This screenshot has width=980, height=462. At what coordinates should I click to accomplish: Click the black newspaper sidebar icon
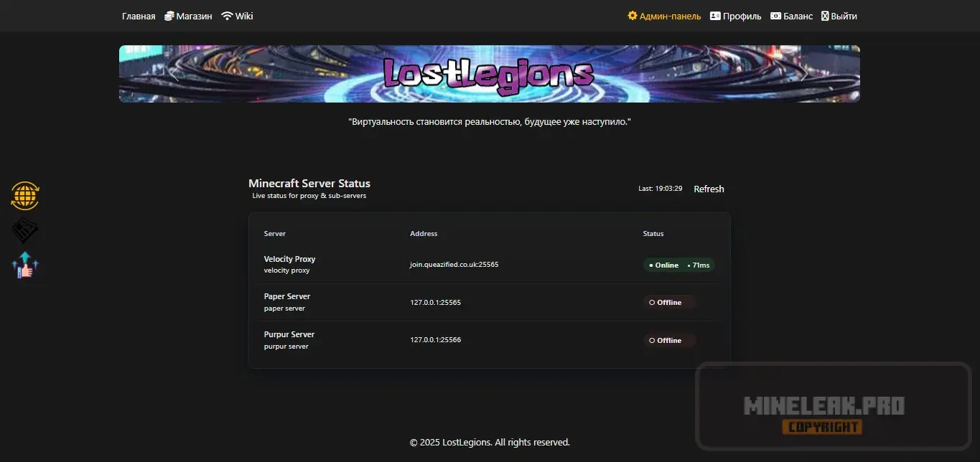point(25,231)
